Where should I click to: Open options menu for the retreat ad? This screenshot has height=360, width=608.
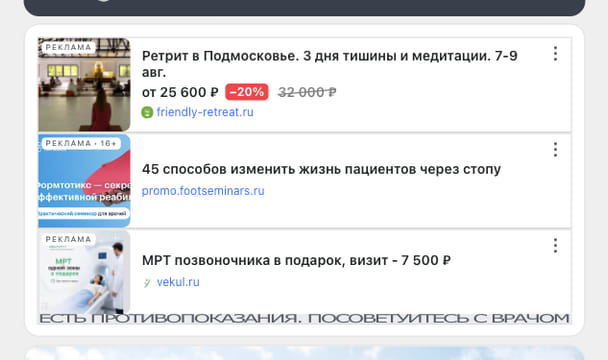point(555,54)
